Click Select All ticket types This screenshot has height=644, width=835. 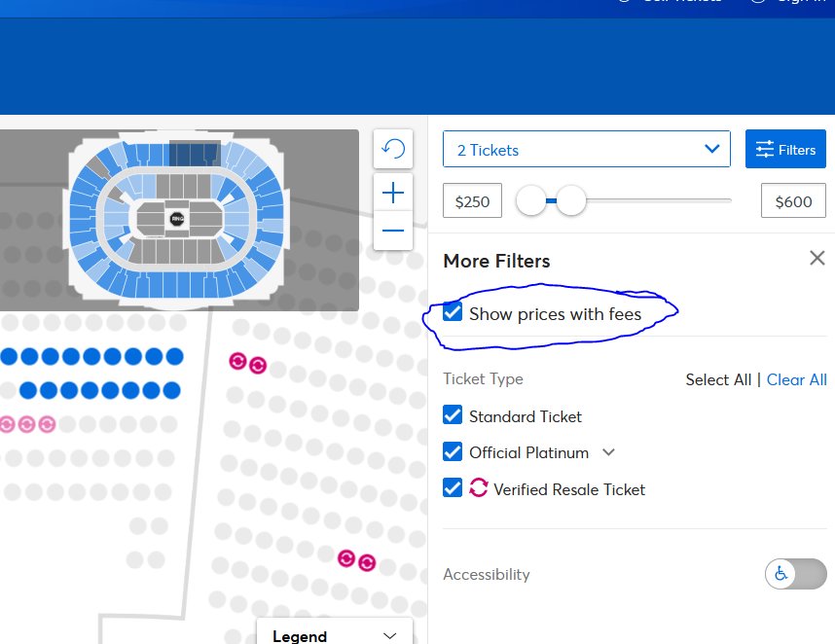[718, 379]
